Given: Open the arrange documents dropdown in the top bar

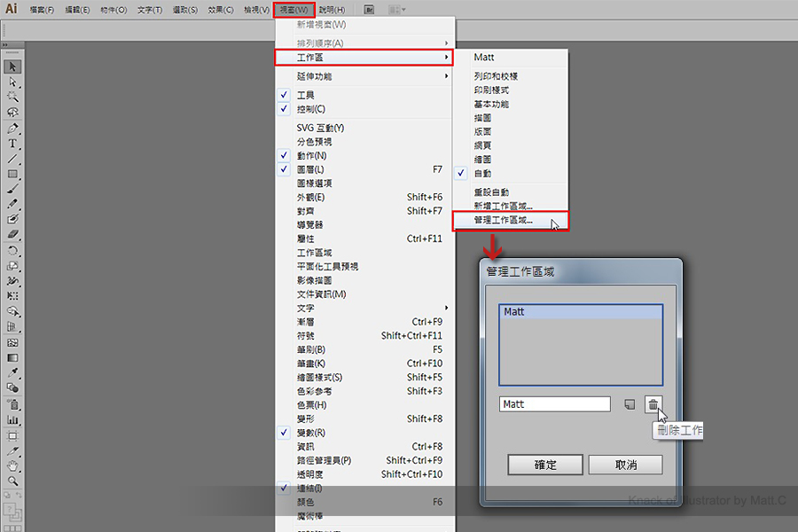Looking at the screenshot, I should tap(395, 10).
